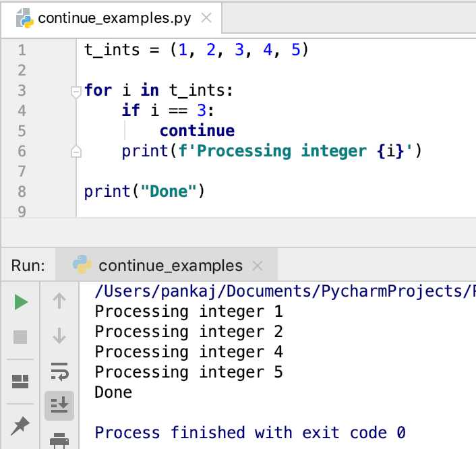Click the green Rerun play button
This screenshot has height=449, width=476.
click(x=21, y=302)
